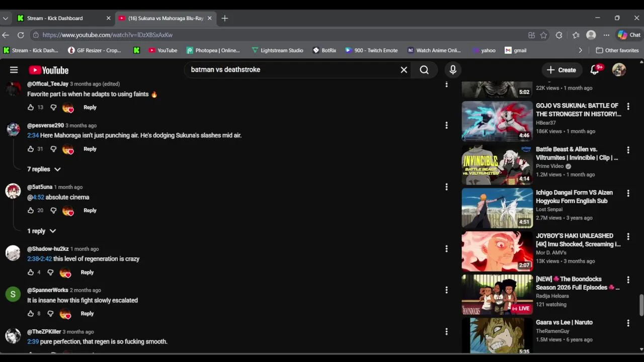Open more options for Boondocks live video
This screenshot has height=362, width=644.
(x=628, y=280)
